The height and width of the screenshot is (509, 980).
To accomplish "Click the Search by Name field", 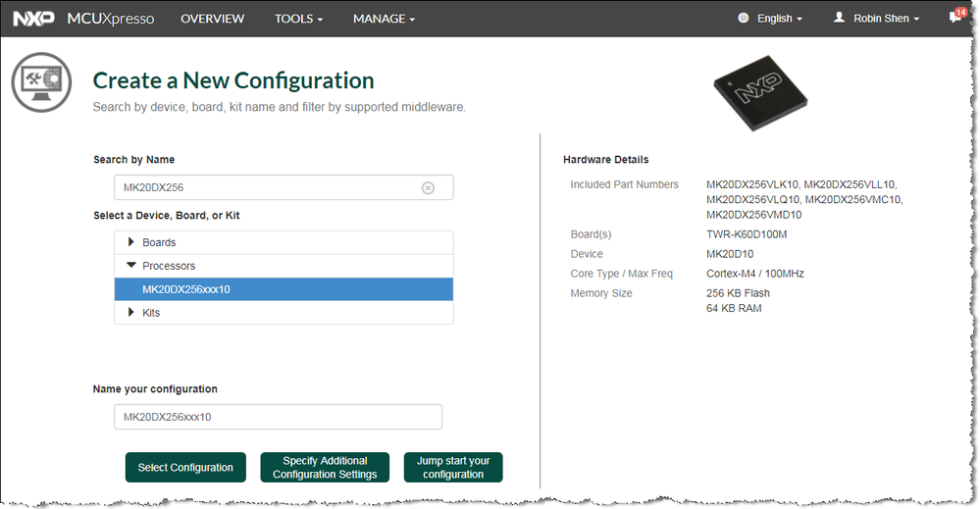I will 284,187.
